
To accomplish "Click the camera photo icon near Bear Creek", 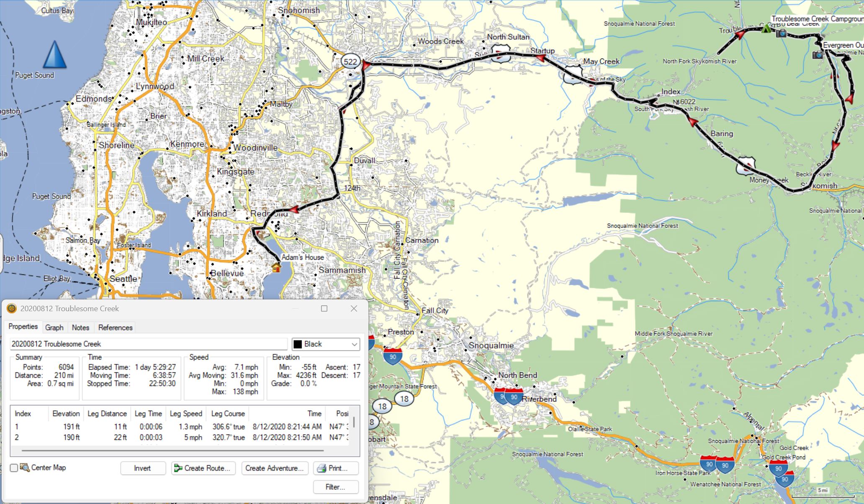I will (x=781, y=33).
